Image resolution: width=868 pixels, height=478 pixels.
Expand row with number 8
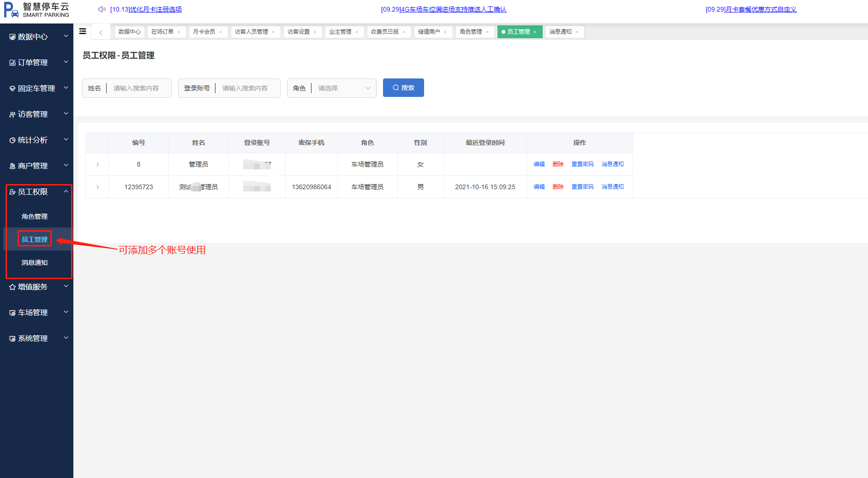97,165
